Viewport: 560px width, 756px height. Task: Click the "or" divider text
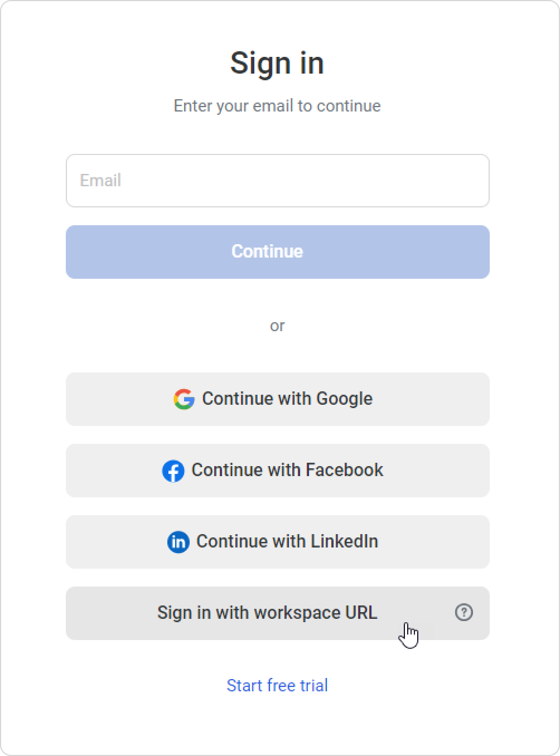[x=277, y=326]
